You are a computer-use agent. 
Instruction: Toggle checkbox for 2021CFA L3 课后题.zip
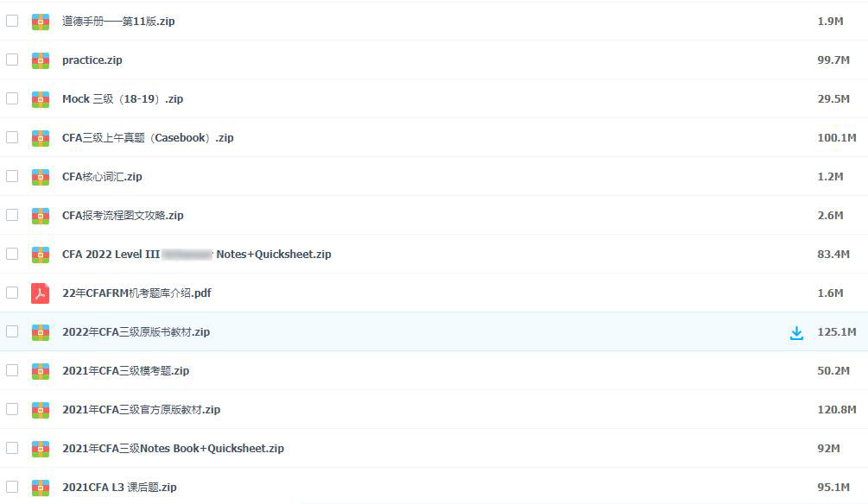(12, 487)
